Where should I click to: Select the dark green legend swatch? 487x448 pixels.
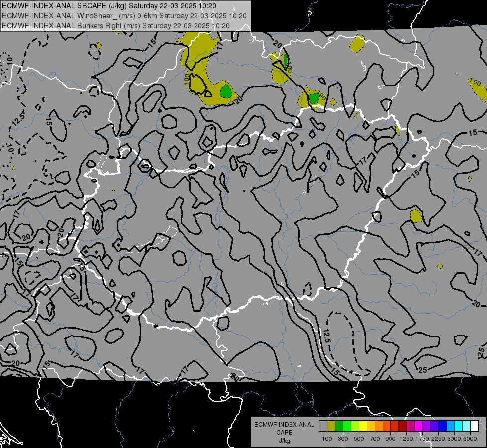(x=339, y=426)
